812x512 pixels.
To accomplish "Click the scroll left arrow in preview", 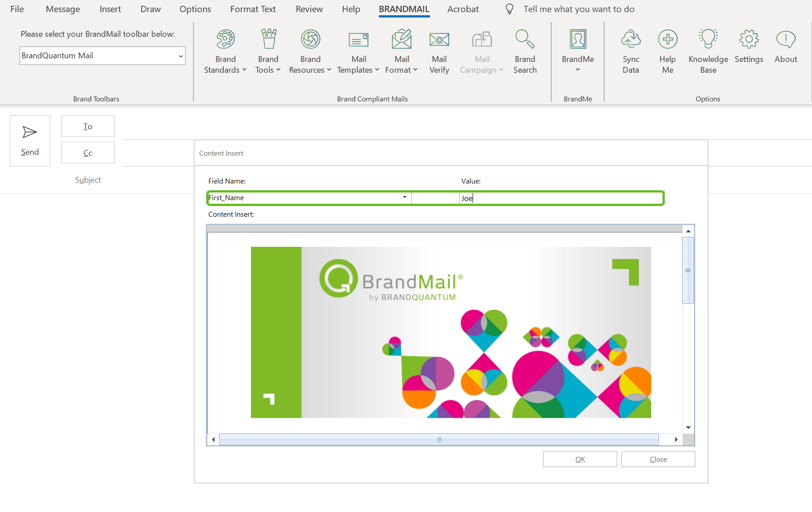I will click(213, 439).
